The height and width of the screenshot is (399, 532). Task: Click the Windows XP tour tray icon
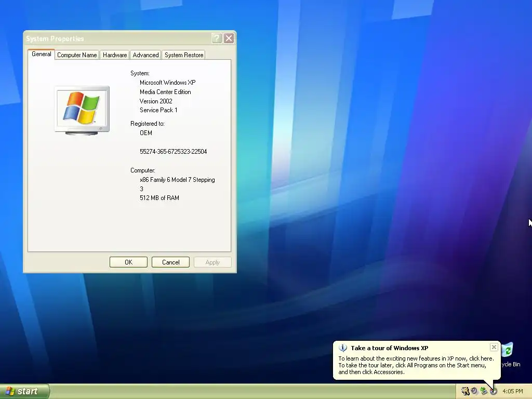pyautogui.click(x=494, y=391)
